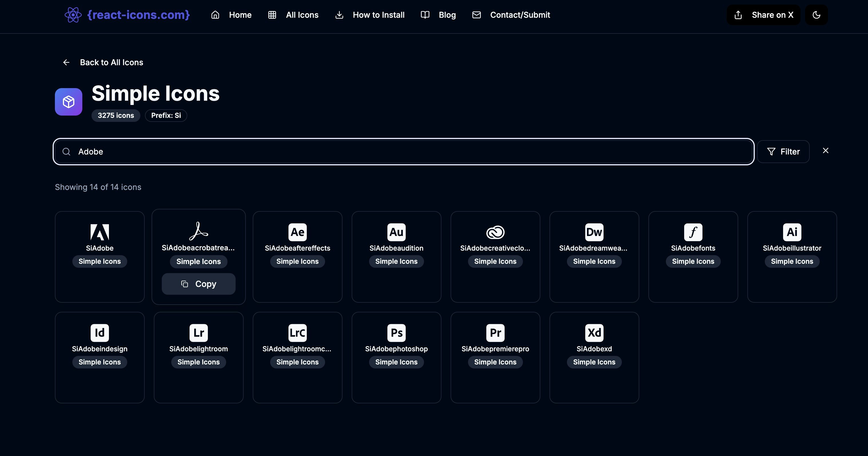Select the Illustrator 'Ai' icon
This screenshot has width=868, height=456.
[x=792, y=232]
